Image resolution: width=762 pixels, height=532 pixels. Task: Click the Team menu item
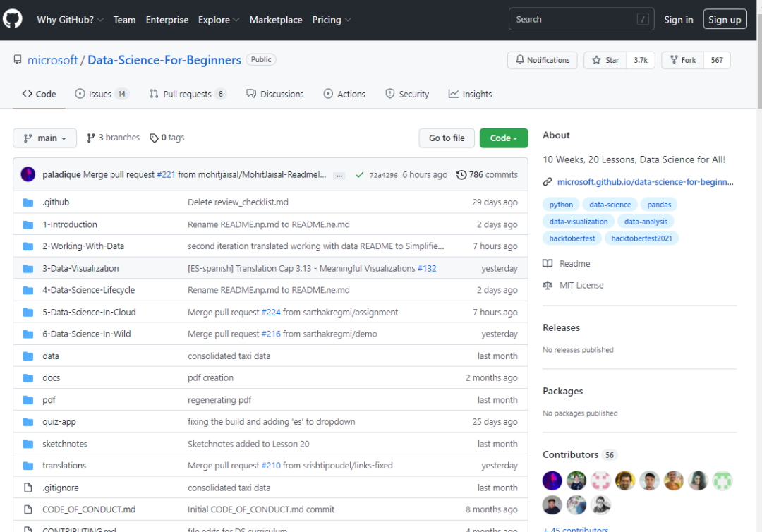124,20
